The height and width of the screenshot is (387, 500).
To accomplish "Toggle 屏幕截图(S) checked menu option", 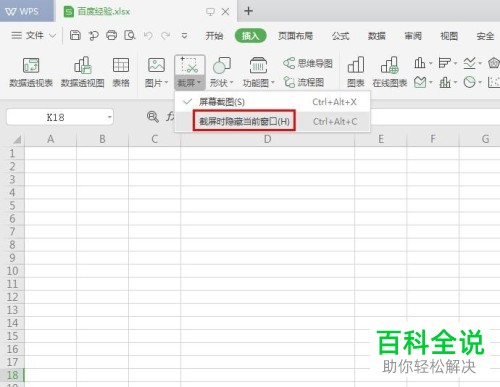I will 272,102.
